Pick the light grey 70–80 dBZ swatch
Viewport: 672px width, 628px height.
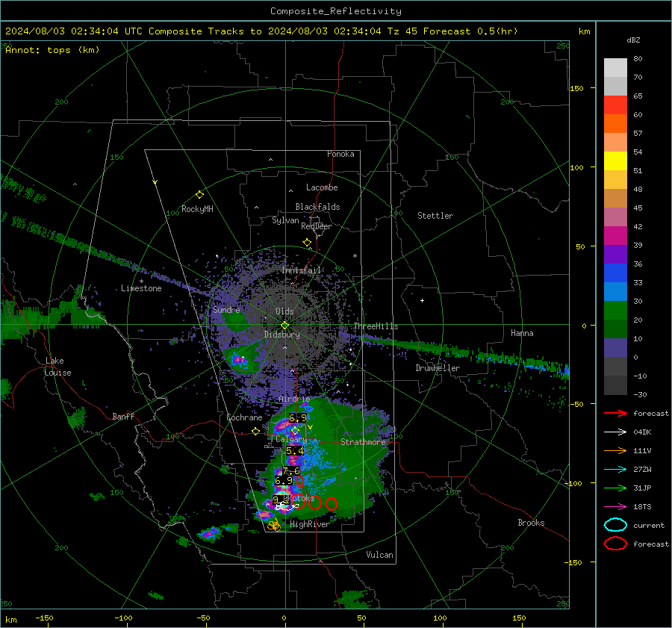[x=615, y=67]
